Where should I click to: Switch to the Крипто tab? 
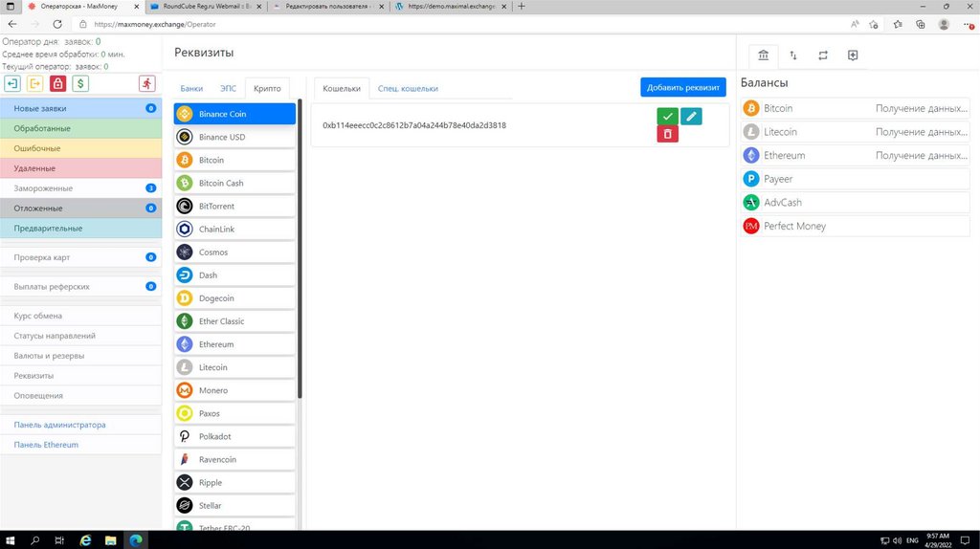[267, 89]
